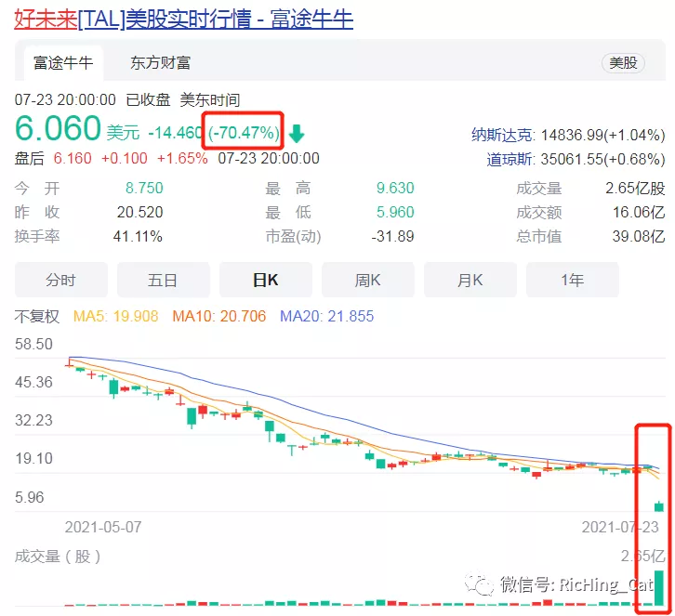Screen dimensions: 675x616
Task: Click the 换手率 value 41.11%
Action: (138, 236)
